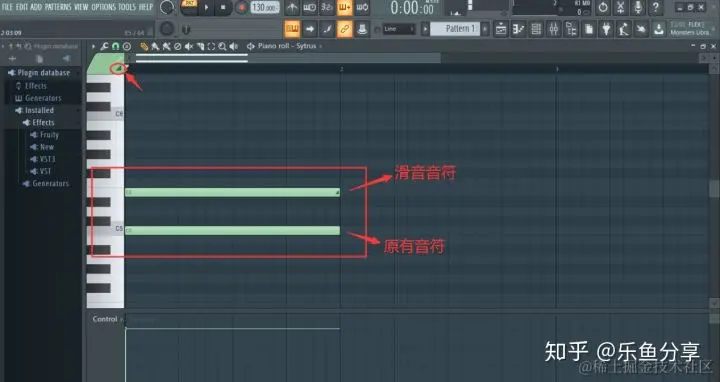Click the right-arrow step edit icon
Image resolution: width=720 pixels, height=382 pixels.
pyautogui.click(x=309, y=29)
